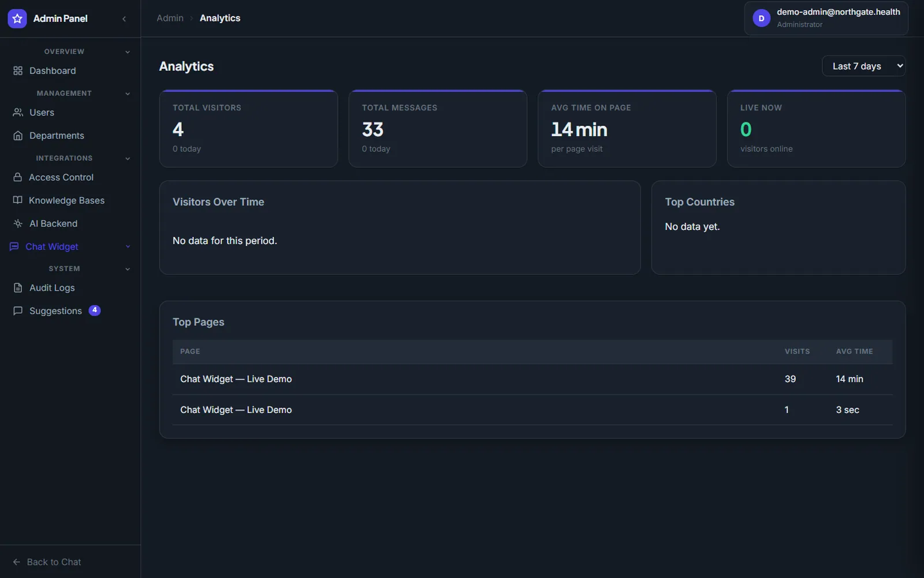Open the demo-admin account menu
Image resolution: width=924 pixels, height=578 pixels.
[x=826, y=18]
